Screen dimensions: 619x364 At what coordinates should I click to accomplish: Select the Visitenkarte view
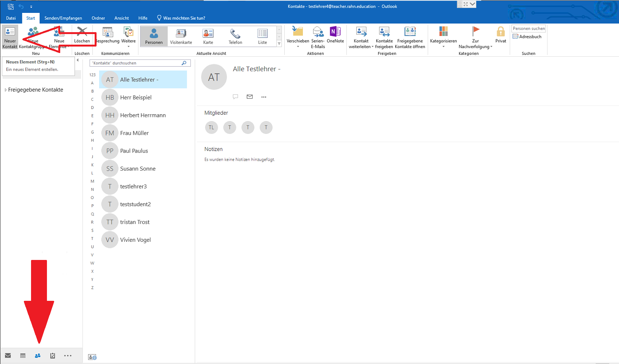(x=181, y=37)
